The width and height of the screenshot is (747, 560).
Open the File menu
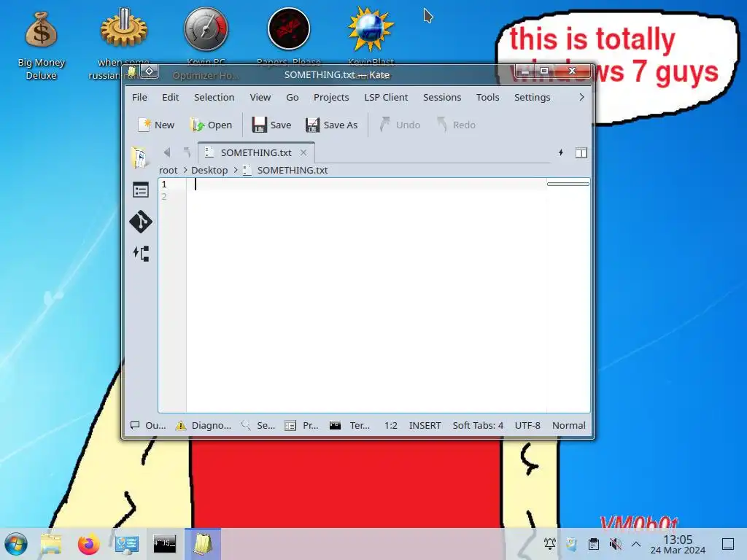pyautogui.click(x=139, y=97)
